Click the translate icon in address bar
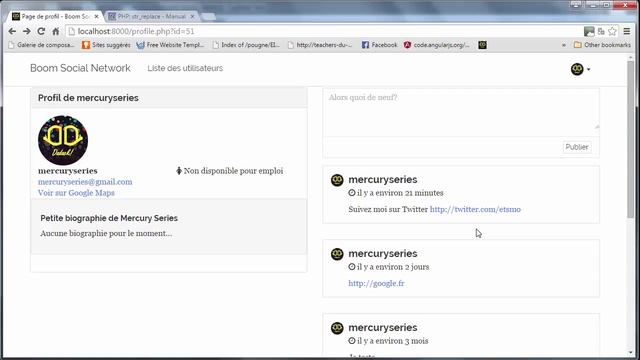The height and width of the screenshot is (360, 640). pyautogui.click(x=601, y=31)
